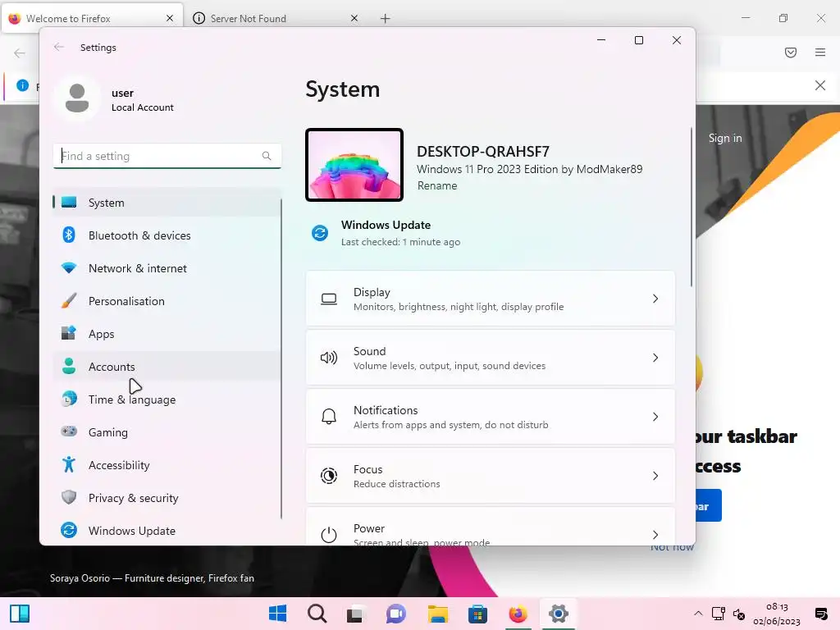The height and width of the screenshot is (630, 840).
Task: Click the Power icon in System list
Action: [329, 535]
